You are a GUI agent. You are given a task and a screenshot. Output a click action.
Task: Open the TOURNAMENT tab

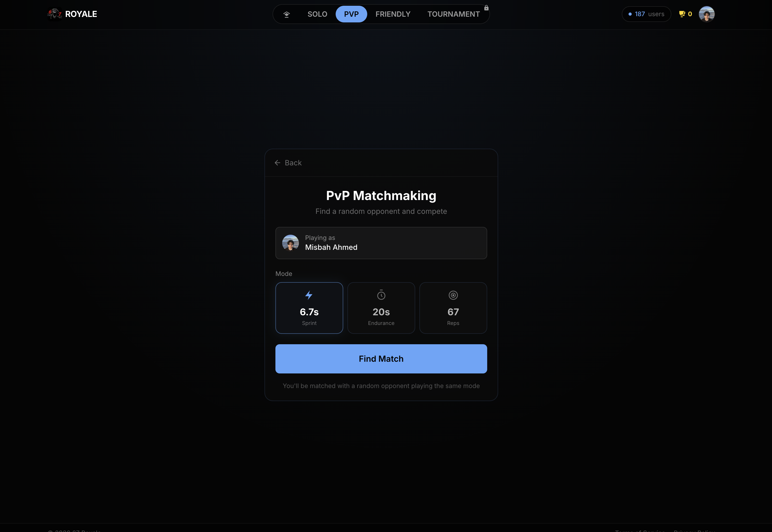click(453, 14)
